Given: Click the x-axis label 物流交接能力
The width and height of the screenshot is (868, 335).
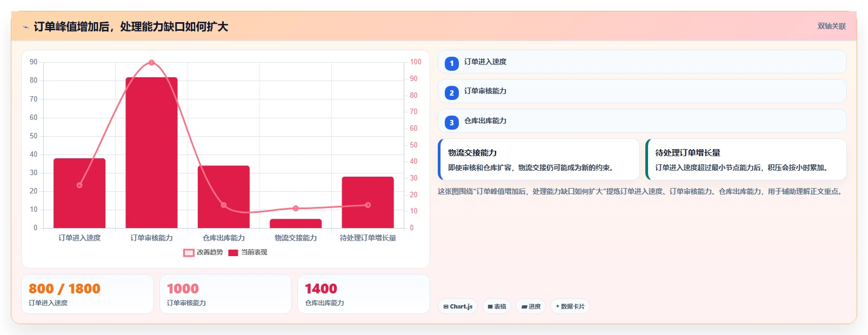Looking at the screenshot, I should tap(296, 238).
